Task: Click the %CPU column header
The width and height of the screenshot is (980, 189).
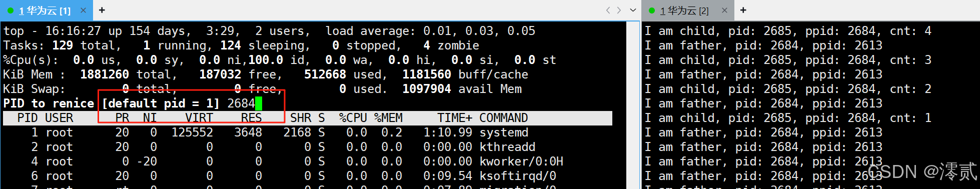Action: point(353,118)
